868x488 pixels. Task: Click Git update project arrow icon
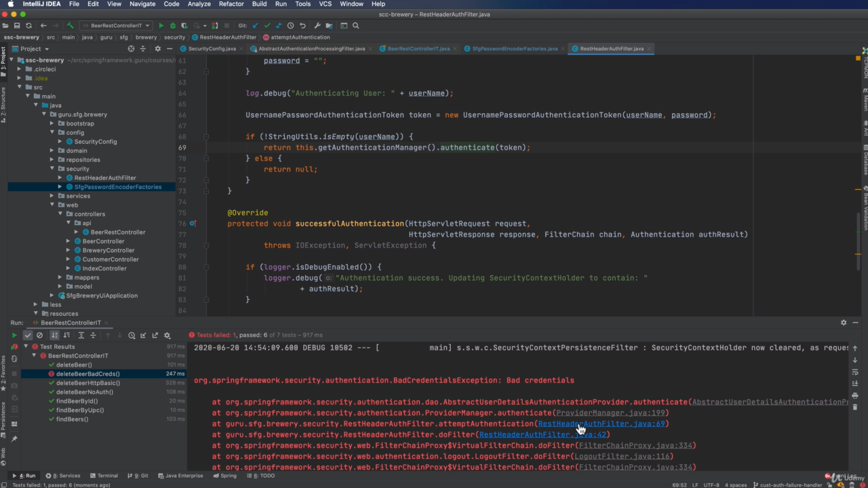[255, 26]
